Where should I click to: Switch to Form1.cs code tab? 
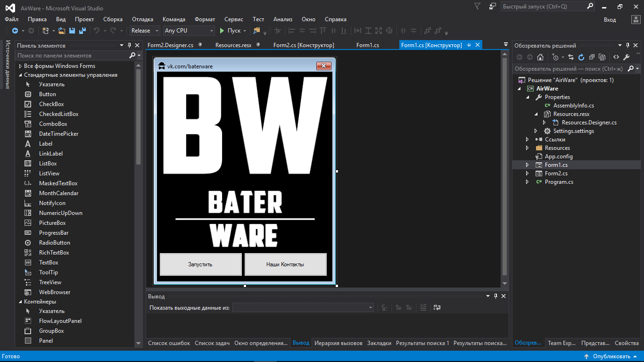[368, 45]
